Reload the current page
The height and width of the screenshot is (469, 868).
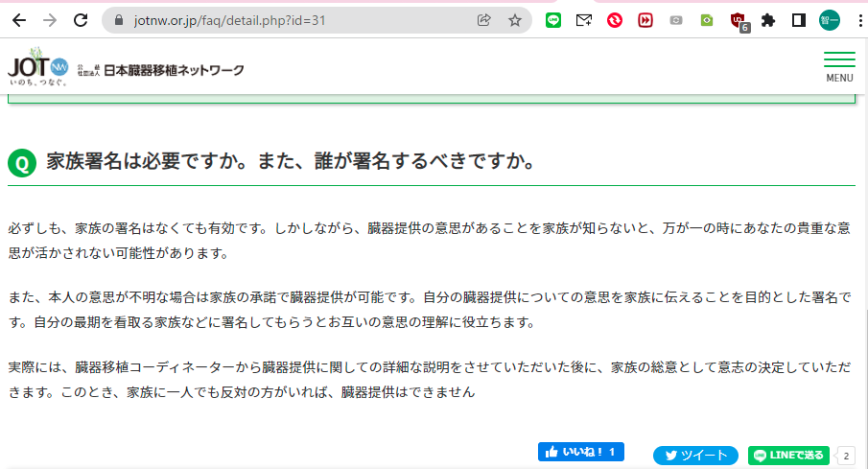pyautogui.click(x=82, y=20)
